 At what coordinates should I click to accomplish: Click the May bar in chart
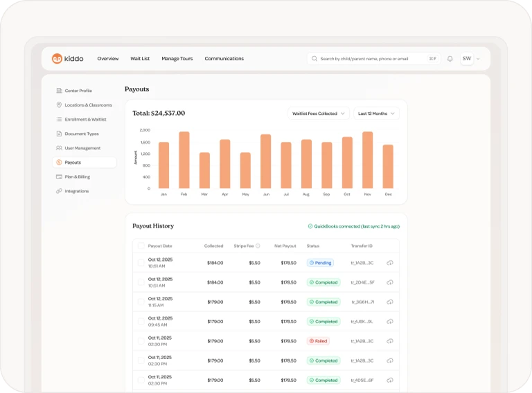point(245,170)
